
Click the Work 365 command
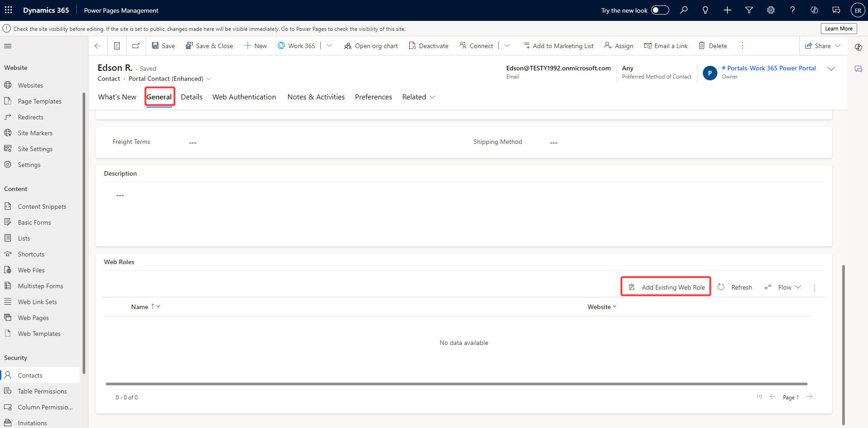point(296,46)
